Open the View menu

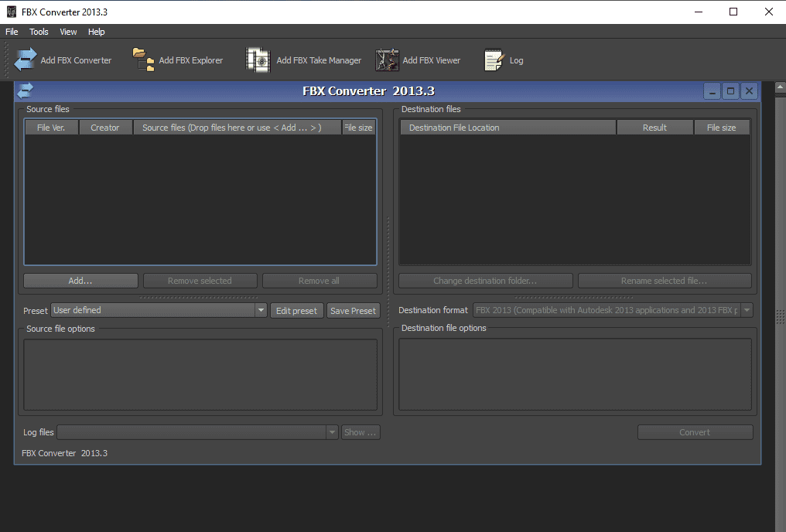[68, 32]
